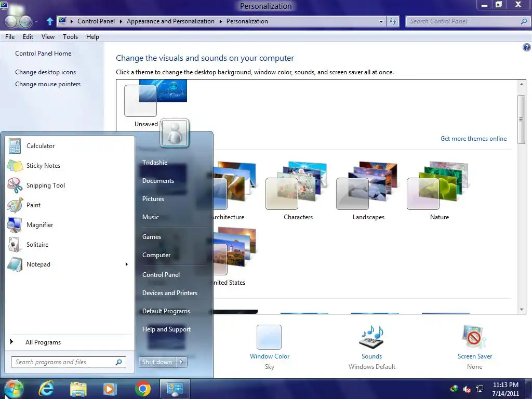Viewport: 532px width, 399px height.
Task: Click the network tray icon
Action: click(x=480, y=389)
